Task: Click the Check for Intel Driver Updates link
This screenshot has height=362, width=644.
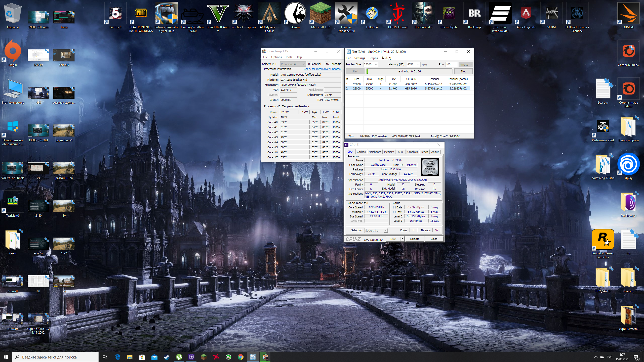Action: [322, 69]
